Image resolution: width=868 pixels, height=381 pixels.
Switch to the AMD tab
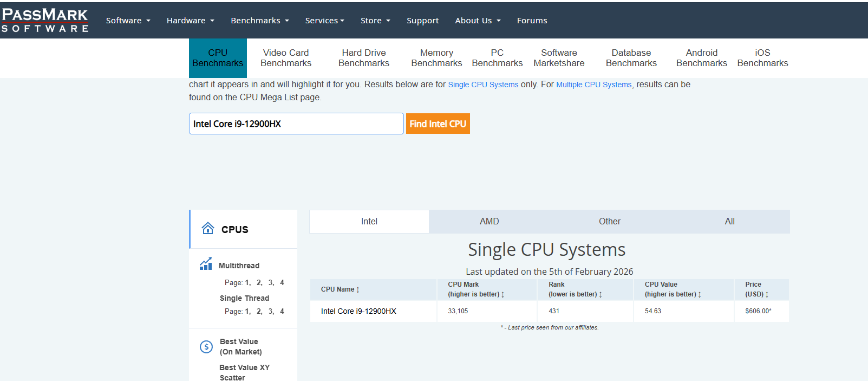click(x=489, y=222)
